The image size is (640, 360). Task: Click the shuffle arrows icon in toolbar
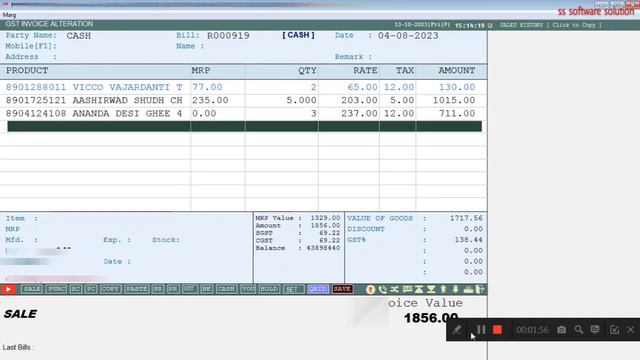tap(394, 289)
